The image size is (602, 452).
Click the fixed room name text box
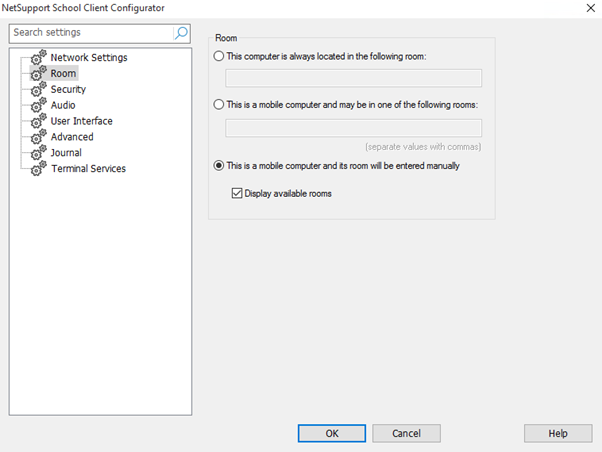coord(353,78)
